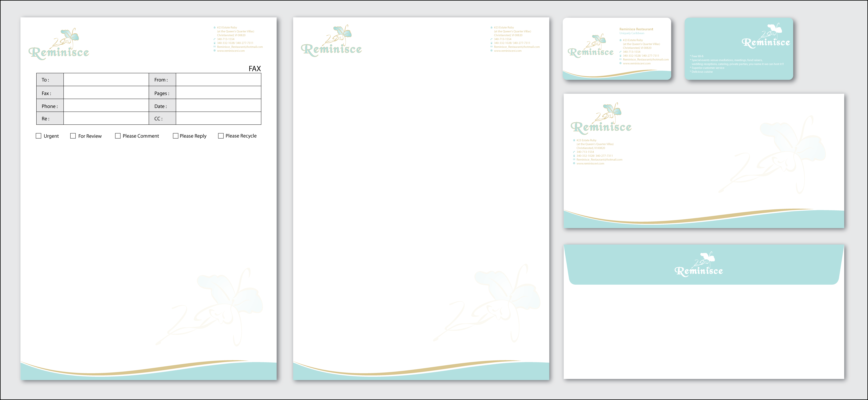
Task: Check the Please Reply box
Action: tap(176, 136)
